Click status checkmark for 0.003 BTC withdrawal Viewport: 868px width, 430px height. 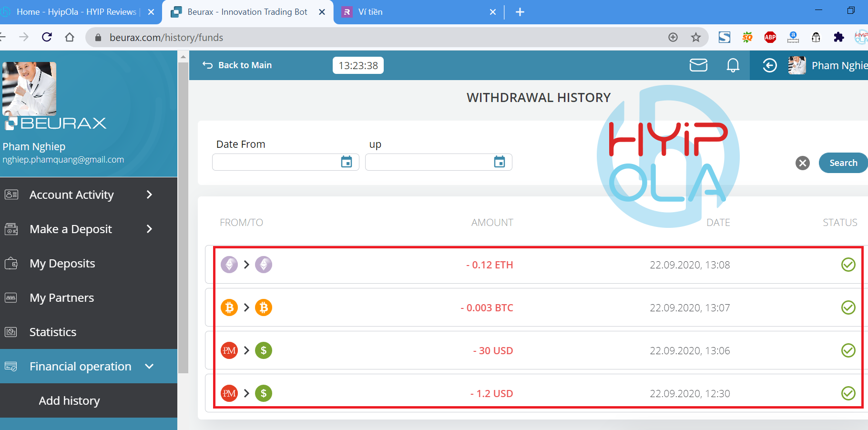click(x=848, y=307)
